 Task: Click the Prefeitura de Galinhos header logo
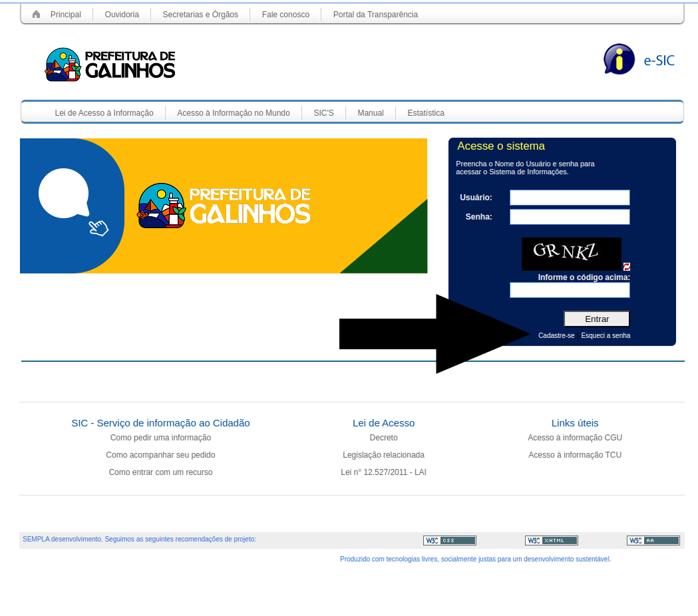point(110,65)
